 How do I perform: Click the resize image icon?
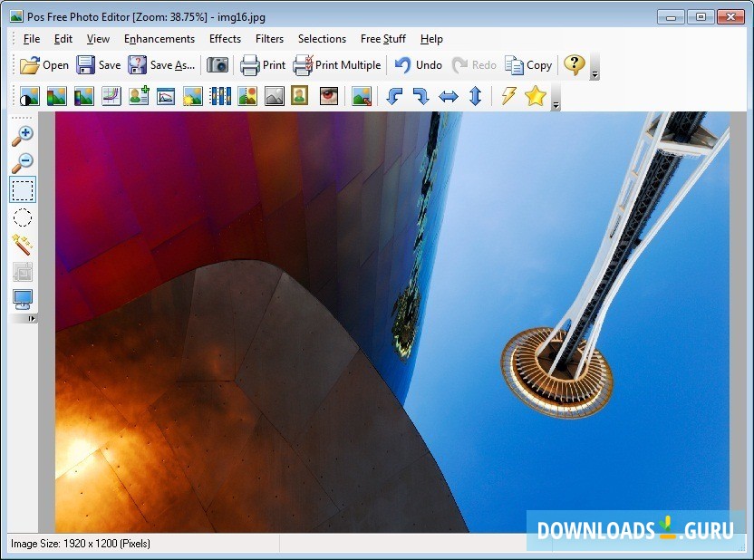[x=362, y=96]
